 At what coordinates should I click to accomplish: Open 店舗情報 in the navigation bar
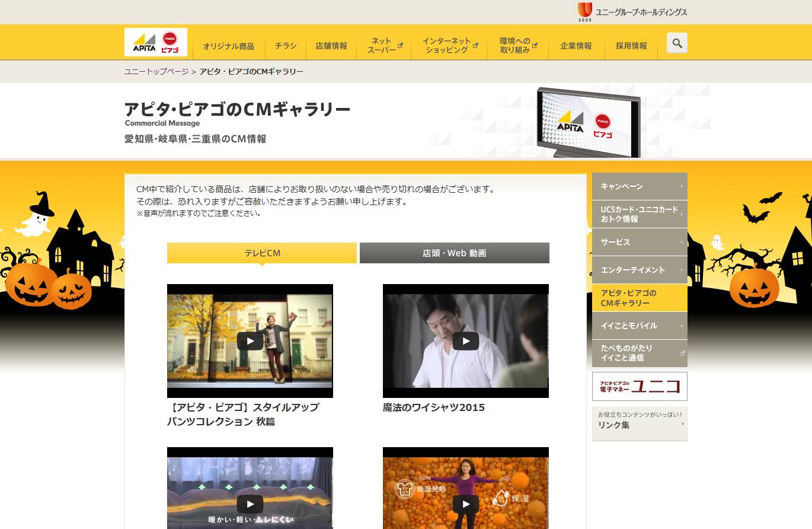coord(331,46)
